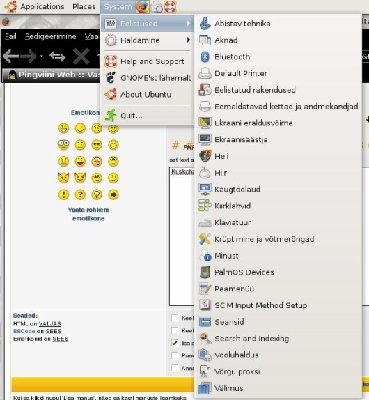
Task: Expand the Haldamine submenu
Action: tap(147, 40)
